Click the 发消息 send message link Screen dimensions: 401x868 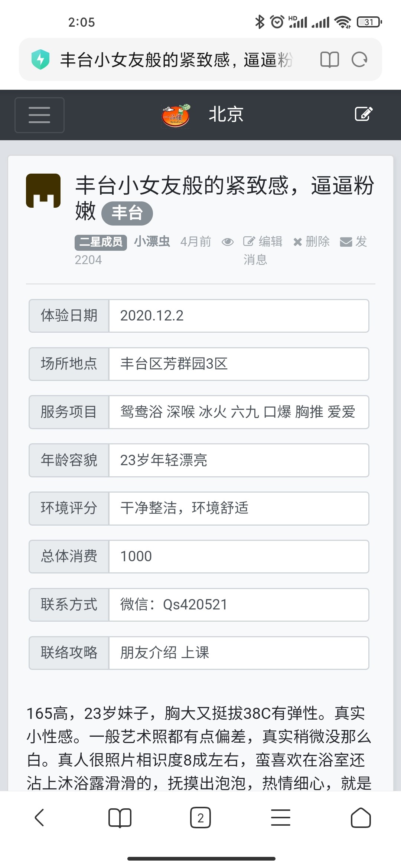(353, 242)
